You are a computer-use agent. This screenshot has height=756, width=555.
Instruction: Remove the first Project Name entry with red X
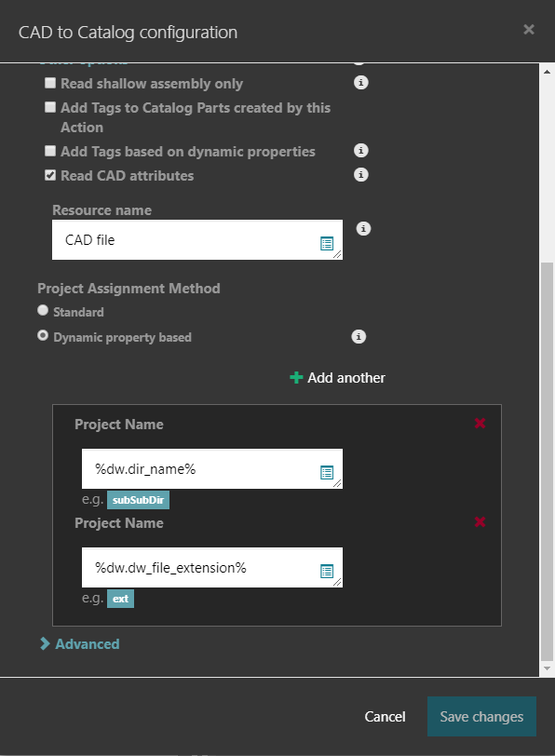(x=480, y=424)
